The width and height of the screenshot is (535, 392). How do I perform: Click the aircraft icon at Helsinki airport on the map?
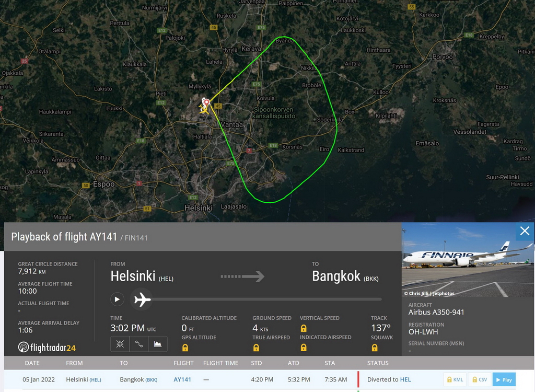tap(204, 109)
